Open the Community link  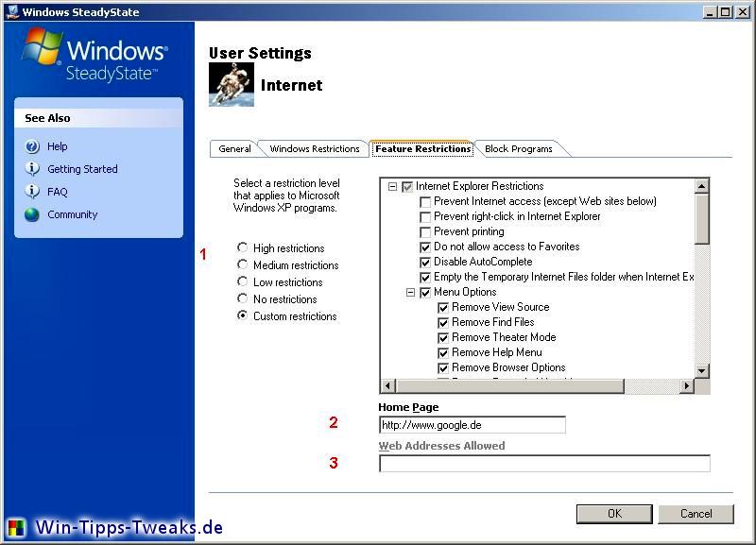pos(73,214)
